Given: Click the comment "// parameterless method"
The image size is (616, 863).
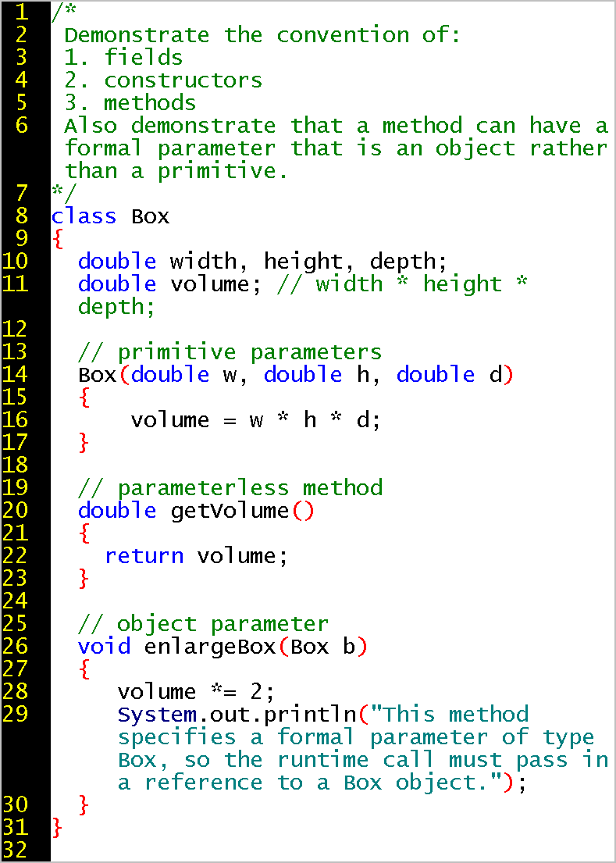Looking at the screenshot, I should (x=230, y=488).
